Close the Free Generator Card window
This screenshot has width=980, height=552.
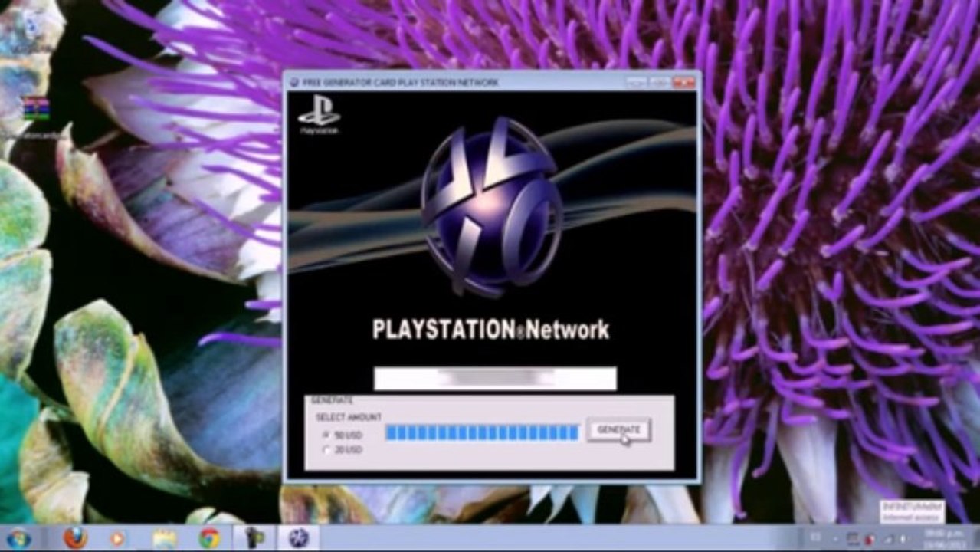point(683,82)
